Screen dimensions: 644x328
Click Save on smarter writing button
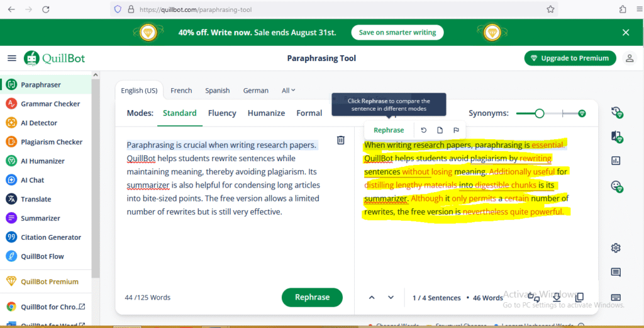(397, 33)
